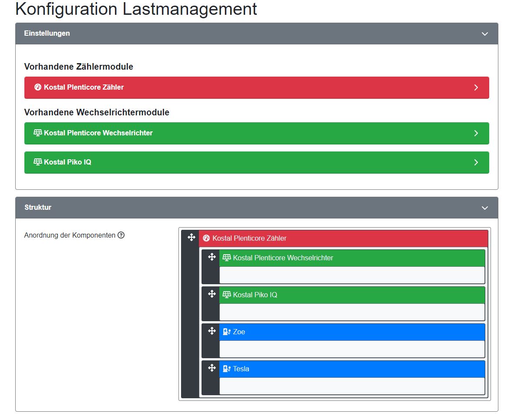The image size is (511, 420).
Task: Click the Struktur header title
Action: [38, 207]
